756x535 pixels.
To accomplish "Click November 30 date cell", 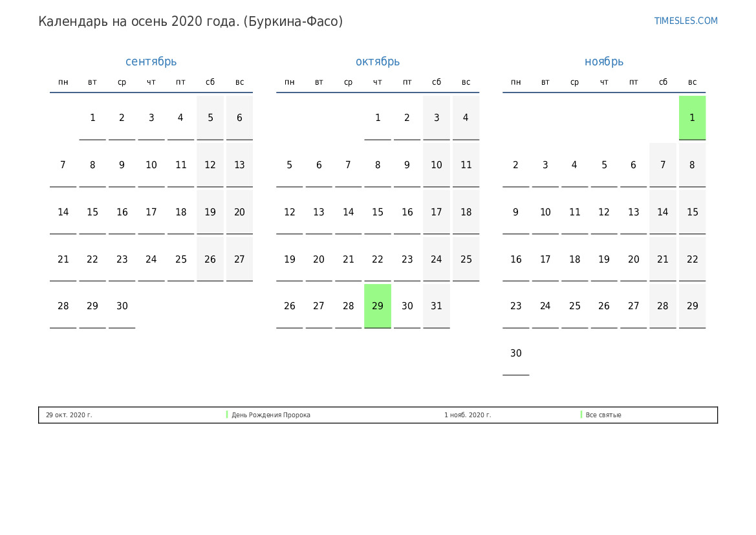I will point(515,353).
